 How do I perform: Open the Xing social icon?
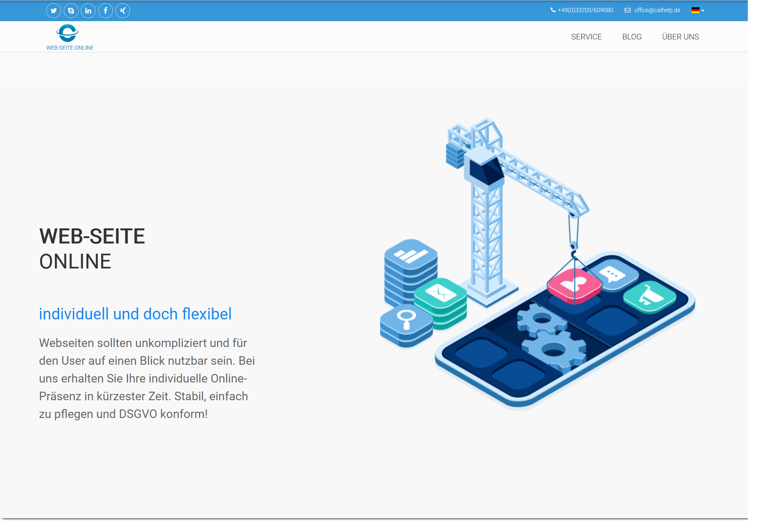(x=124, y=11)
